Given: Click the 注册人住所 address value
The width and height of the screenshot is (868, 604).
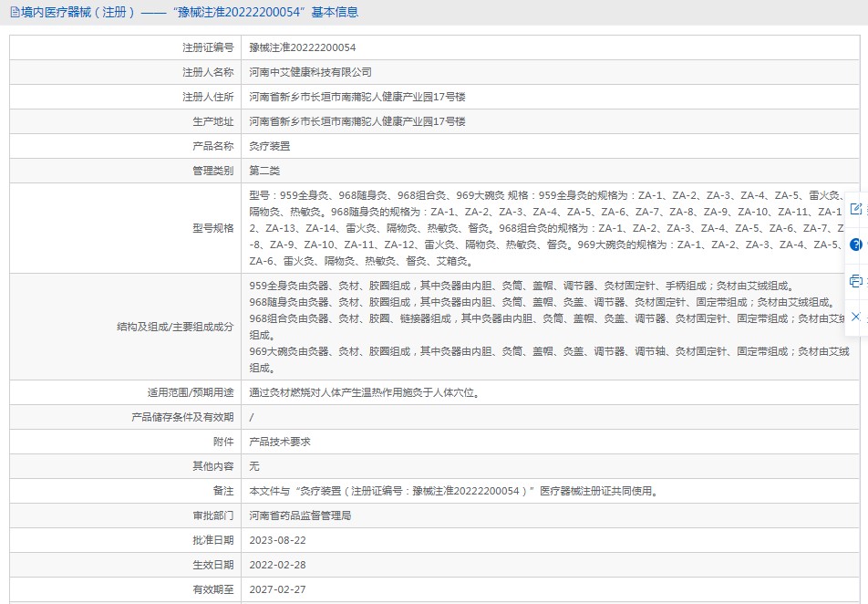Looking at the screenshot, I should [357, 97].
